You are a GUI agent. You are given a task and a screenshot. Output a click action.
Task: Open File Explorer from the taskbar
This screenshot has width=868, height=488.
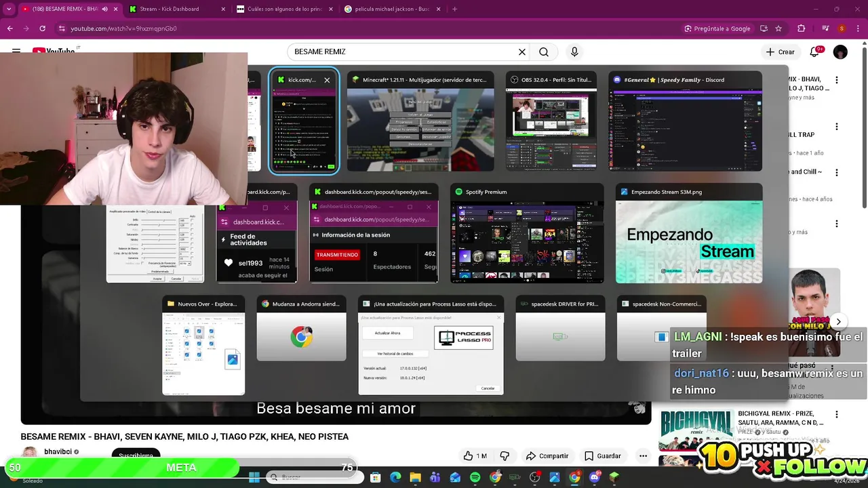(415, 478)
